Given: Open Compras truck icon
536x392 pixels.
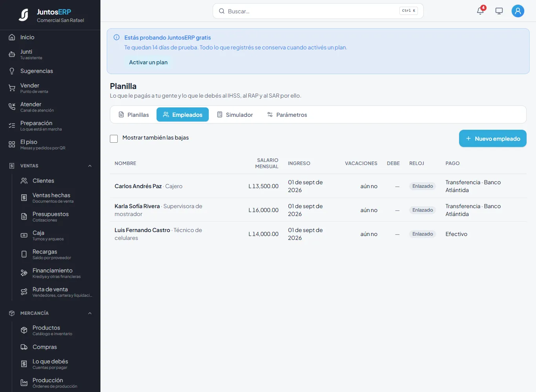Looking at the screenshot, I should [24, 347].
